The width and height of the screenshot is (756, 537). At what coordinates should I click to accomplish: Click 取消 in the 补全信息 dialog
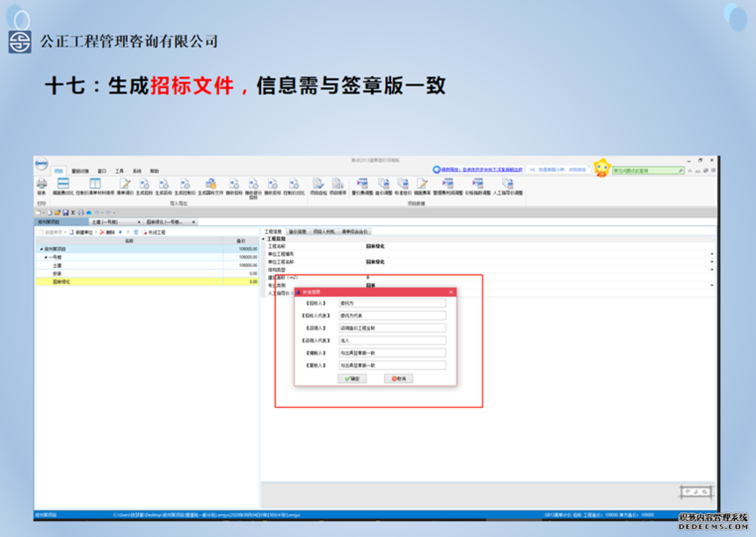399,379
